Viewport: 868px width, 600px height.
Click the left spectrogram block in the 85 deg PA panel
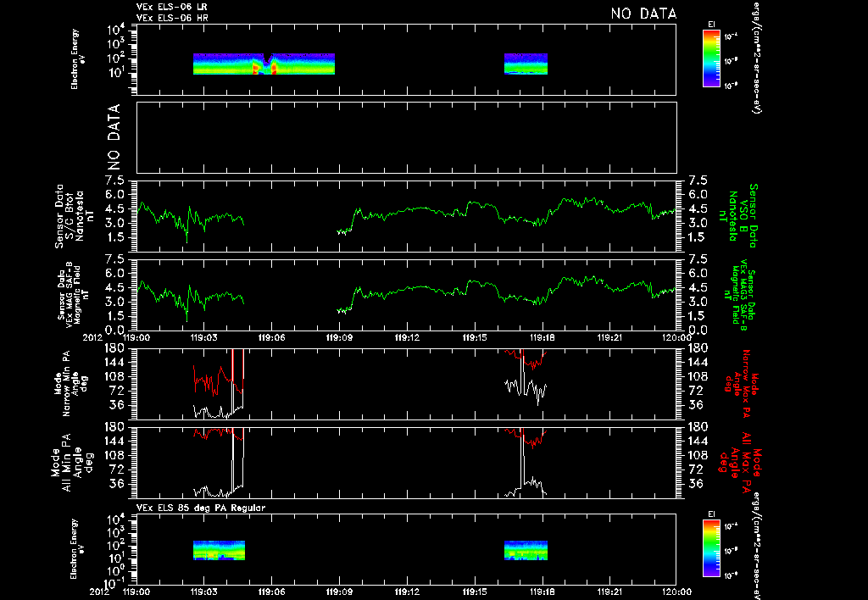point(219,550)
